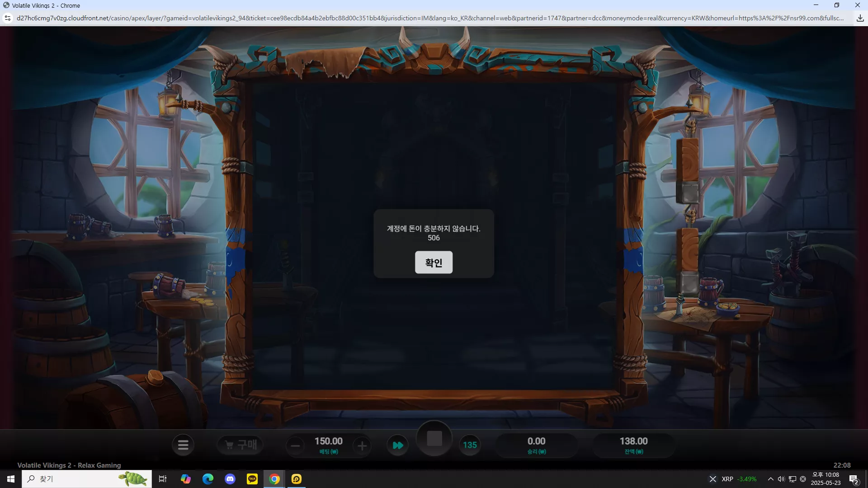Screen dimensions: 868x488
Task: Click the taskbar search box 찾기
Action: point(87,479)
